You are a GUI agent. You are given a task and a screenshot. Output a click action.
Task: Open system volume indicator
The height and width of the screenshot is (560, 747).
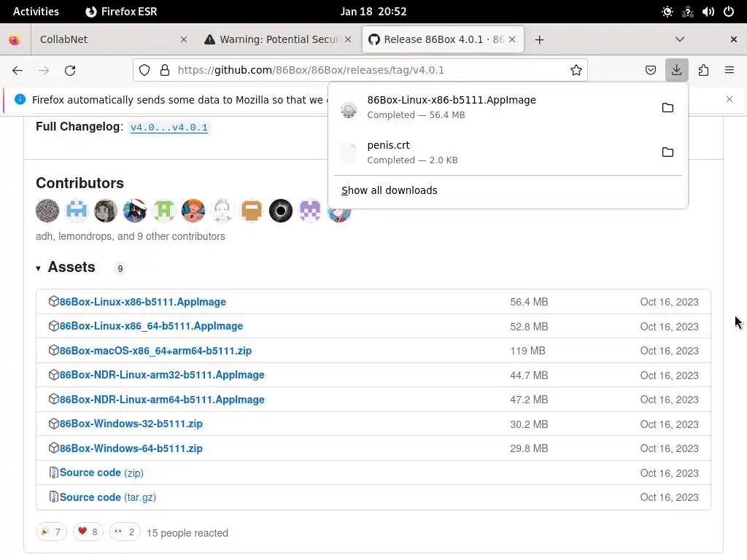click(708, 12)
